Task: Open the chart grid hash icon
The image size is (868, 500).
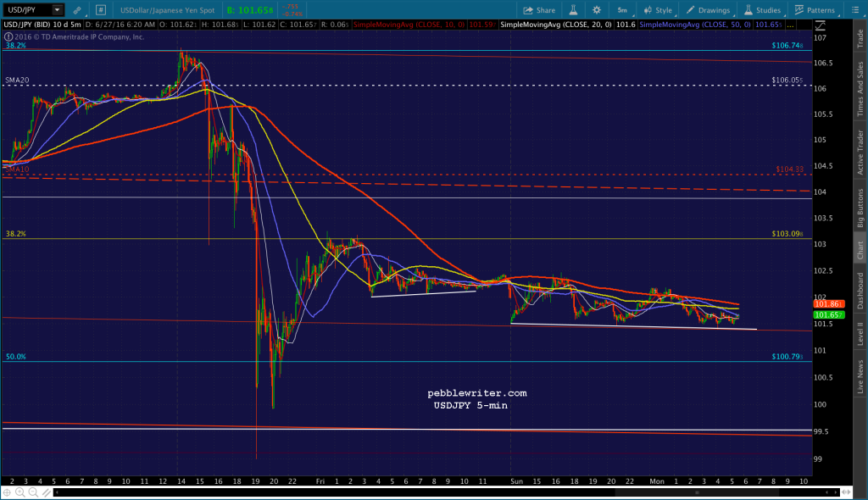Action: pyautogui.click(x=100, y=10)
